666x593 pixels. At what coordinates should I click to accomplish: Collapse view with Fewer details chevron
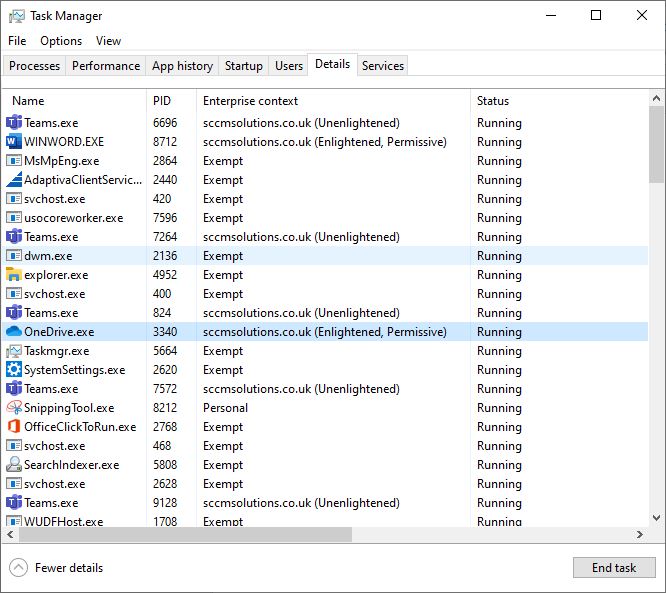point(18,568)
